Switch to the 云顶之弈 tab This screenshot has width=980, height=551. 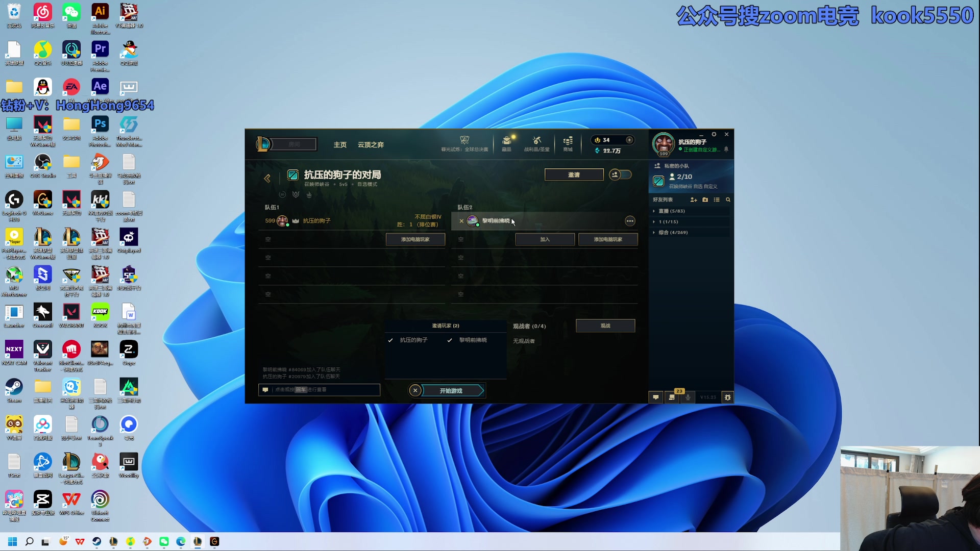(x=371, y=145)
